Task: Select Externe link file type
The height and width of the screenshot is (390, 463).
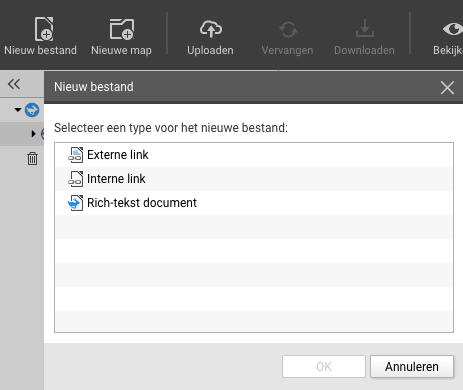Action: (x=254, y=155)
